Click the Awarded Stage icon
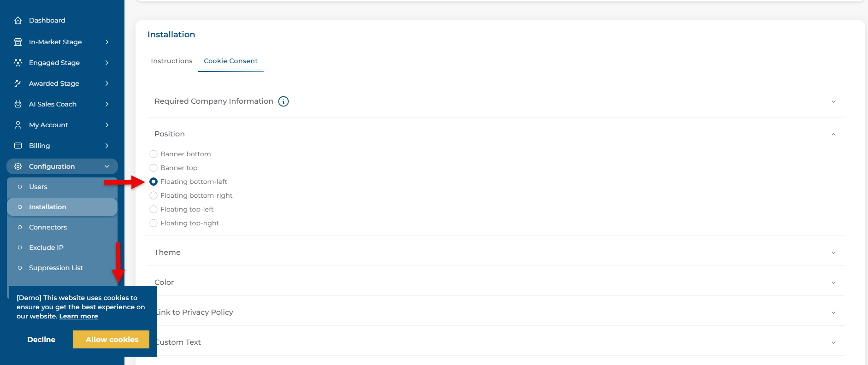 [x=18, y=83]
